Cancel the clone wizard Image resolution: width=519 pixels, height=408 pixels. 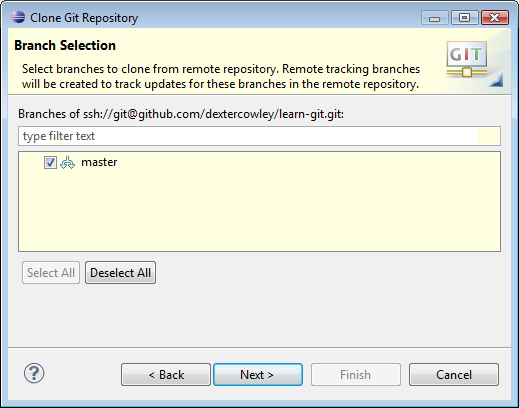click(454, 375)
